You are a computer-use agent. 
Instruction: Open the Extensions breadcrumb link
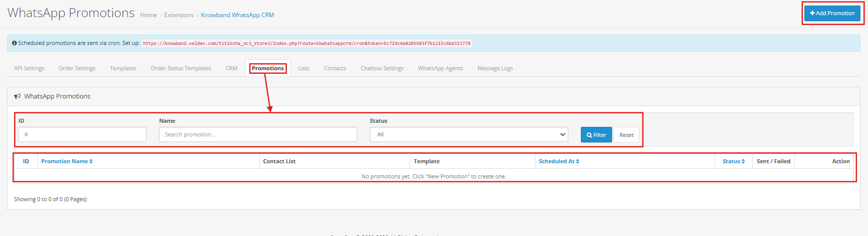click(179, 15)
